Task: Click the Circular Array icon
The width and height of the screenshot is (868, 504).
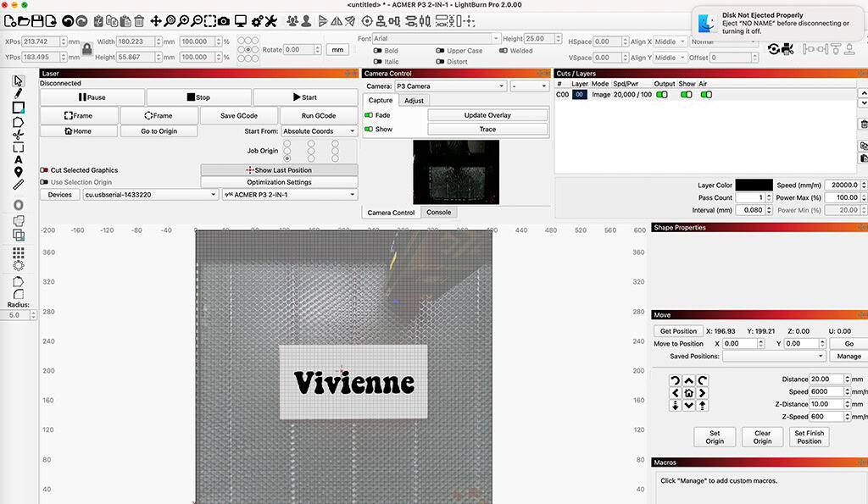Action: [x=19, y=265]
